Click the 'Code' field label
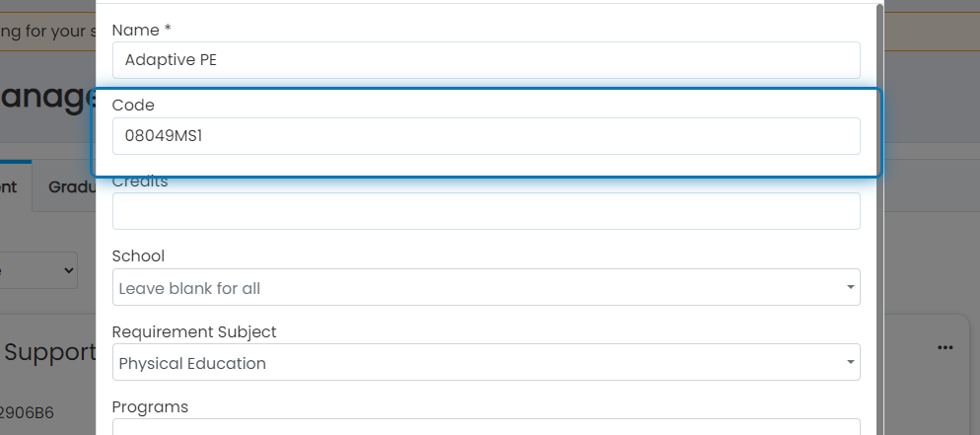980x435 pixels. tap(133, 105)
